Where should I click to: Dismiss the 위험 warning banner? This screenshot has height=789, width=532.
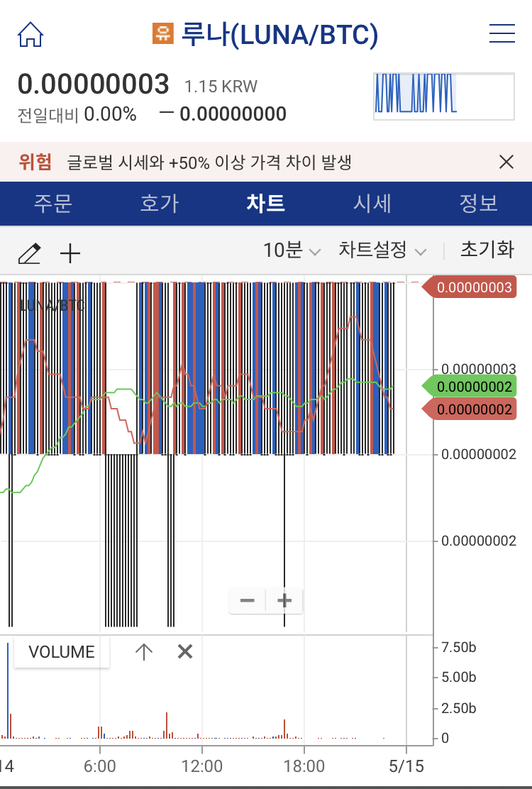point(506,162)
